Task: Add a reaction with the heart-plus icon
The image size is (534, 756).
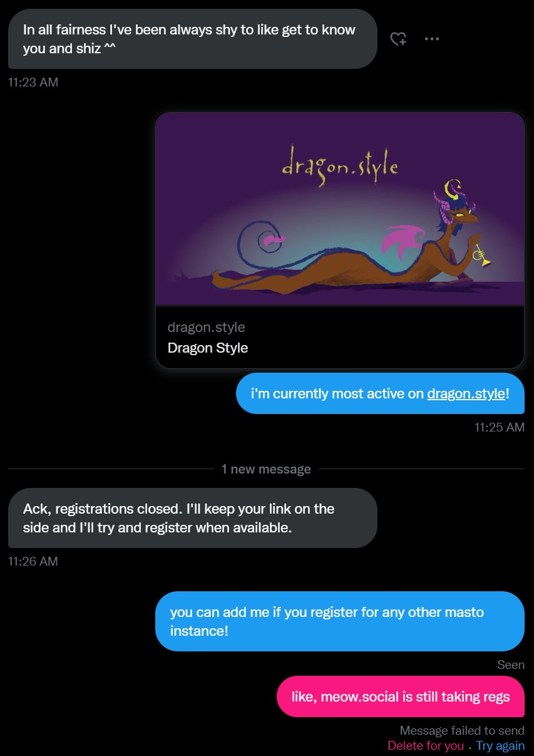Action: (x=398, y=39)
